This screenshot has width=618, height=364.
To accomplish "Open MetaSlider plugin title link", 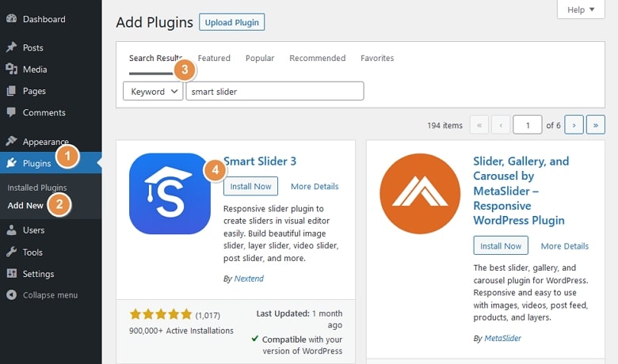I will pos(521,191).
